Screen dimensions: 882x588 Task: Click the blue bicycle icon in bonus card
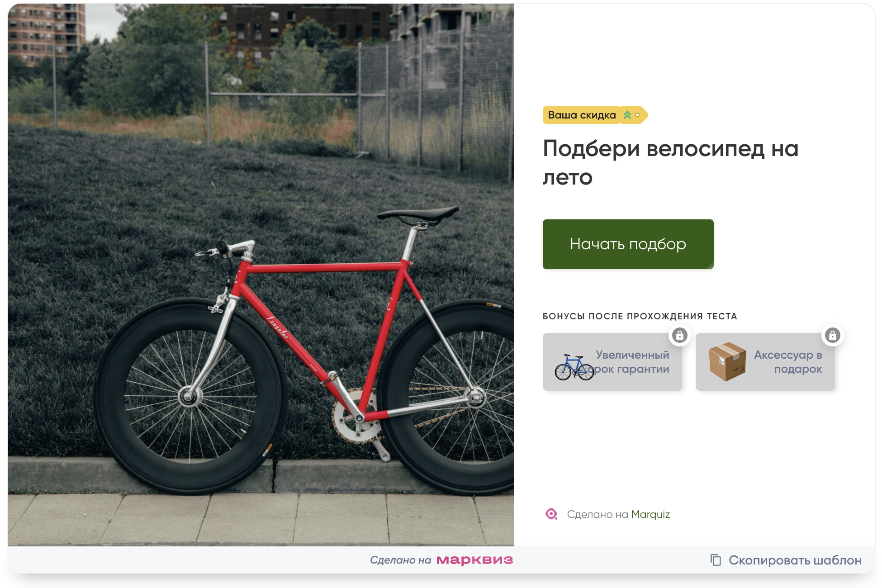[x=574, y=367]
